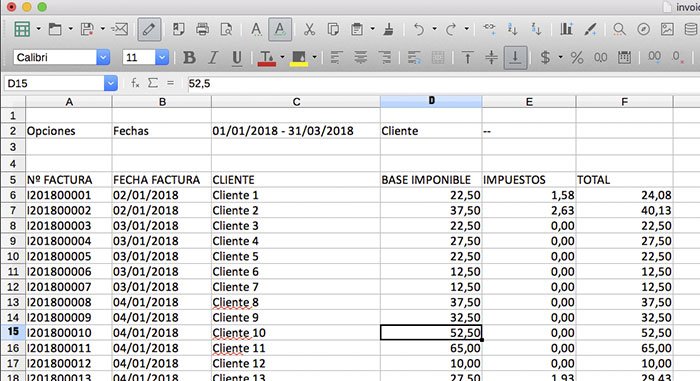700x381 pixels.
Task: Format selection as percent
Action: [577, 58]
